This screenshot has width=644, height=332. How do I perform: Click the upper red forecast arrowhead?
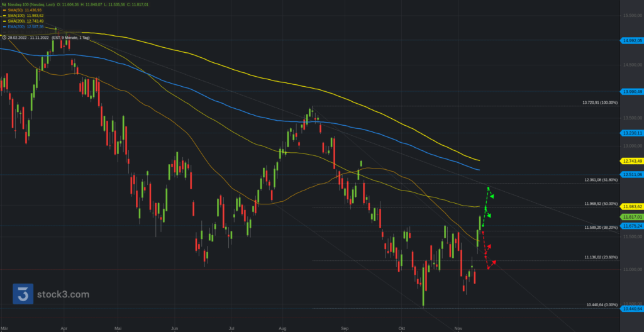click(x=489, y=246)
